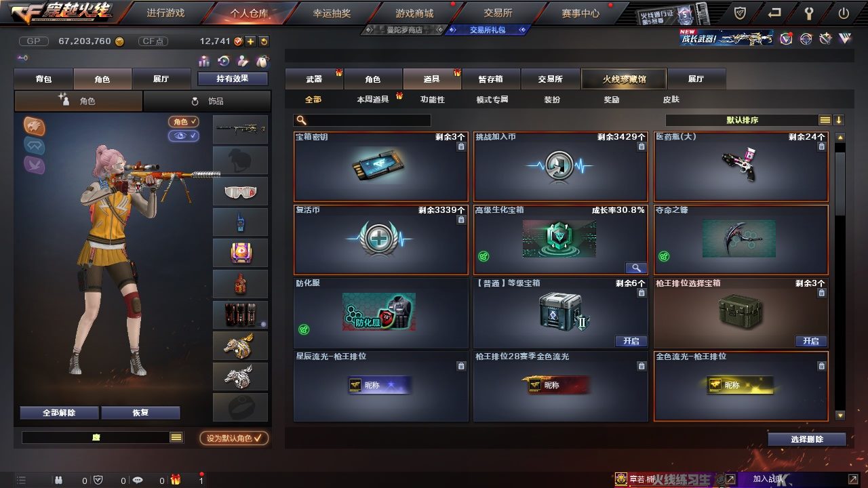868x488 pixels.
Task: Click the trash icon on 宝箱密钥 card
Action: pos(461,146)
